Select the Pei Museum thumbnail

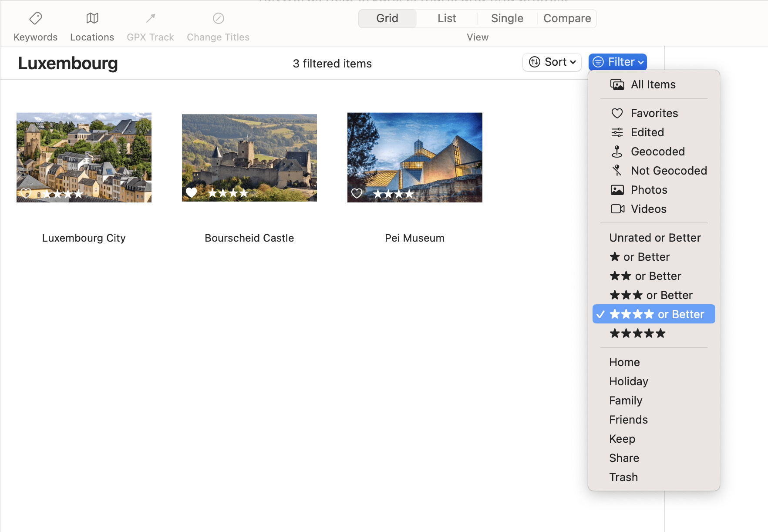pos(415,158)
